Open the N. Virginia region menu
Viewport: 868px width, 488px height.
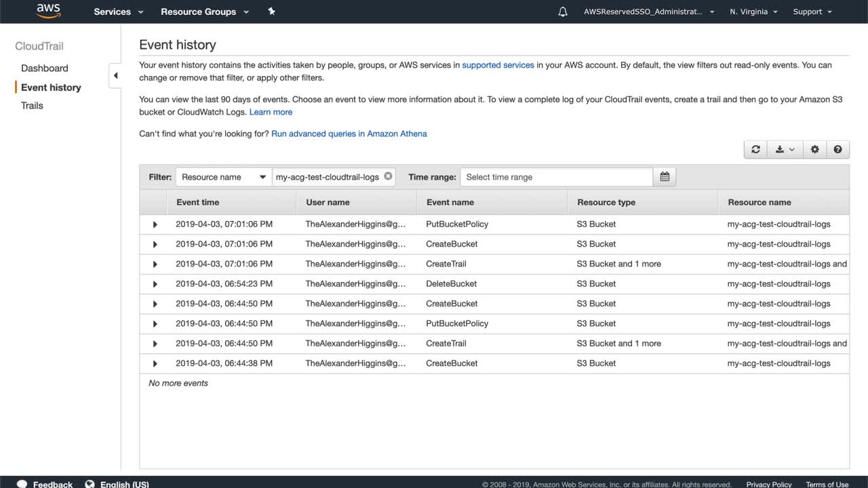(753, 12)
